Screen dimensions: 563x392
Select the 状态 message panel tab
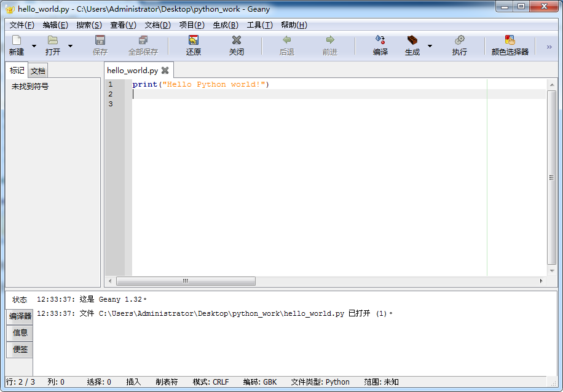(20, 299)
